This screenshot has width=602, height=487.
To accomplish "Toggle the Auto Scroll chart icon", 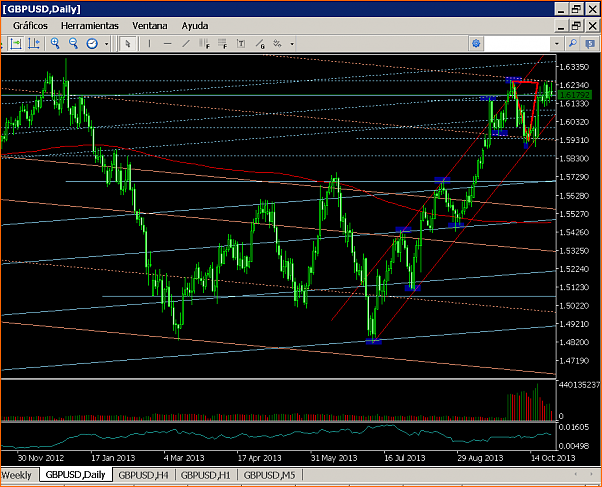I will (16, 43).
